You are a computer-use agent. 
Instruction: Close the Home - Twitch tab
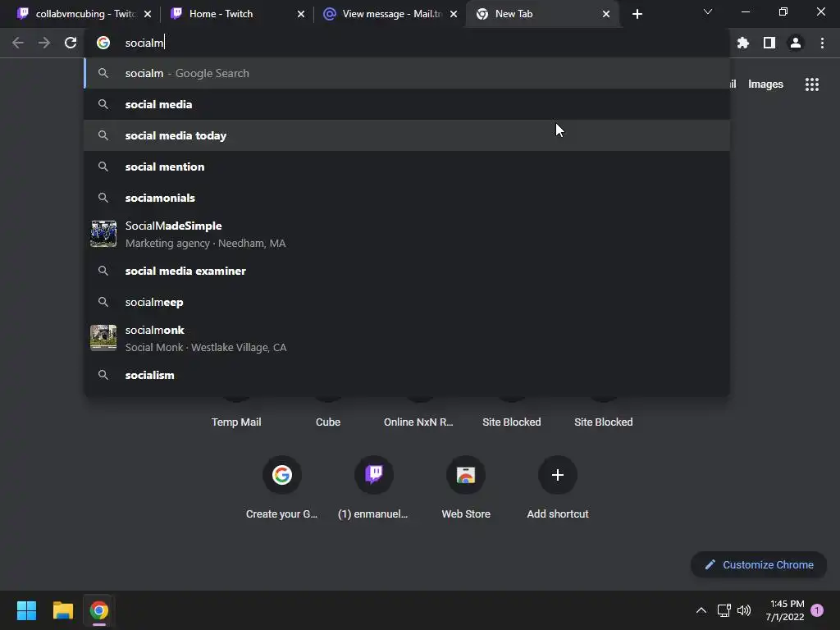301,14
